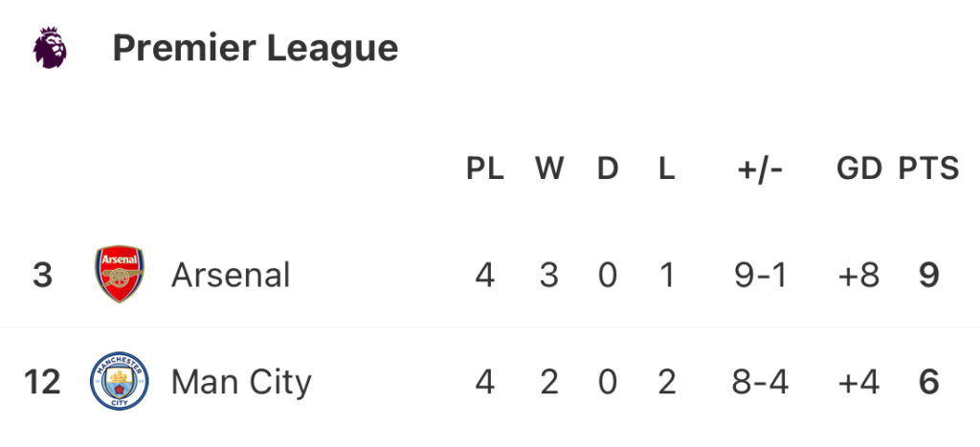Click the Premier League lion logo

point(50,48)
